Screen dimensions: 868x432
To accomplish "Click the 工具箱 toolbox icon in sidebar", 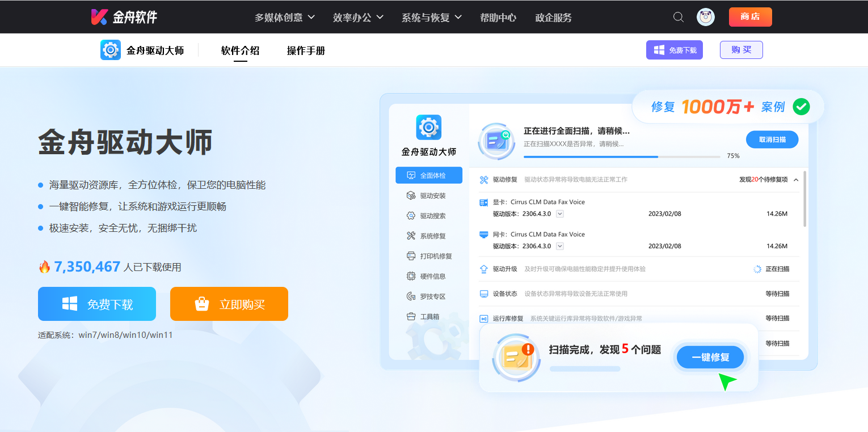I will [x=411, y=316].
